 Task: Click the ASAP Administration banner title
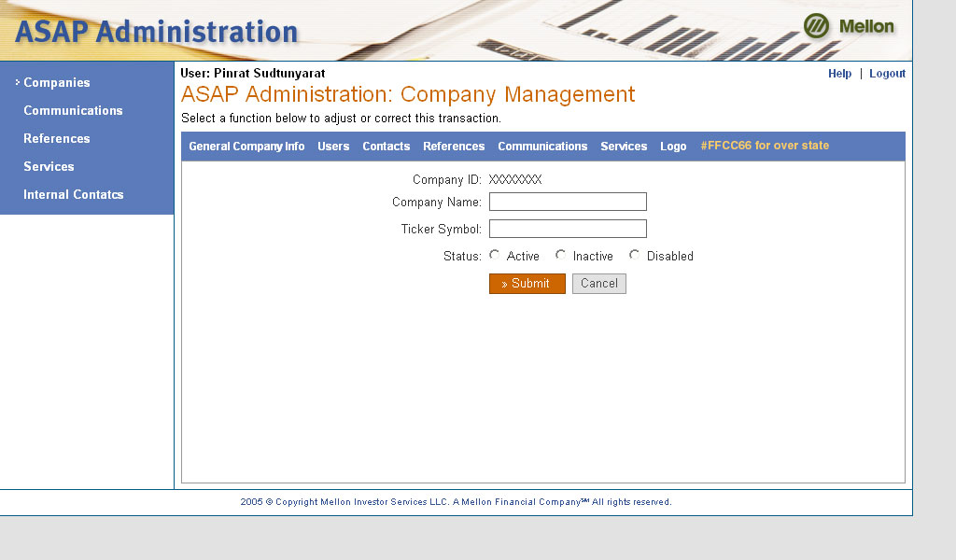157,32
